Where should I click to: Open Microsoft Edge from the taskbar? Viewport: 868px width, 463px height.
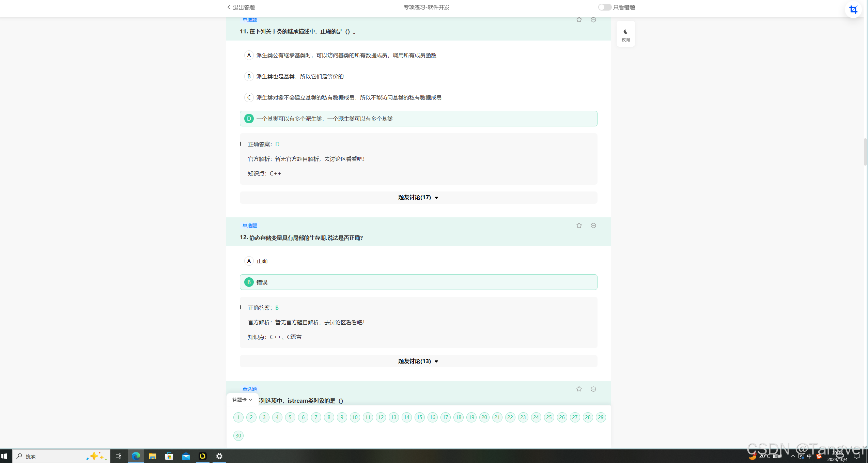pos(136,456)
